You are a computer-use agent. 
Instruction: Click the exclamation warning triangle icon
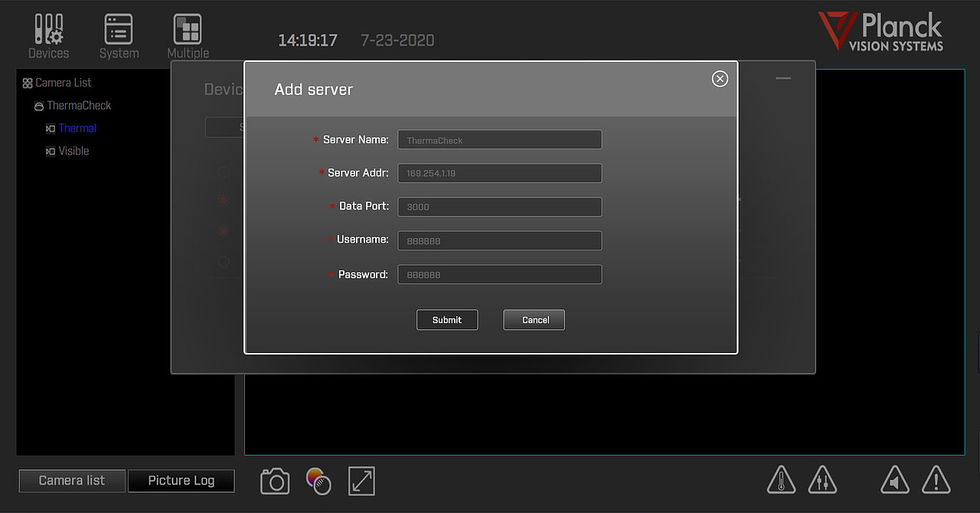[936, 480]
